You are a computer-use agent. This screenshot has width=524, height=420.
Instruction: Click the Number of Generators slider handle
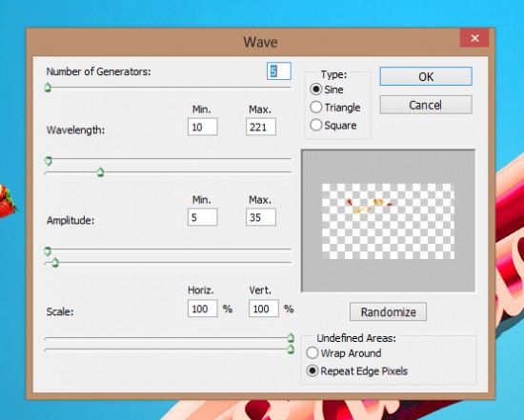coord(48,88)
